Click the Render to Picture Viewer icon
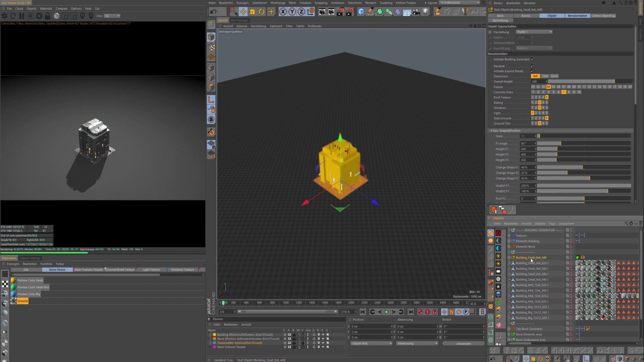 pyautogui.click(x=332, y=12)
